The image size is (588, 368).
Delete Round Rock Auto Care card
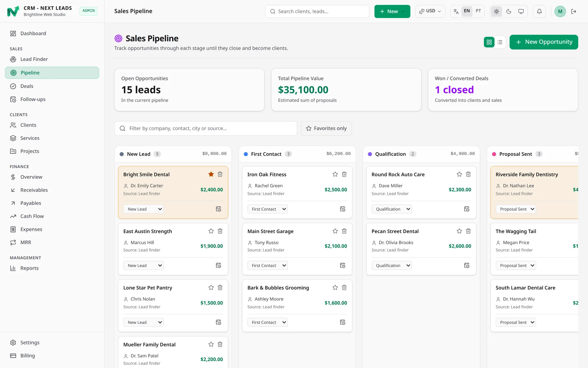[468, 174]
